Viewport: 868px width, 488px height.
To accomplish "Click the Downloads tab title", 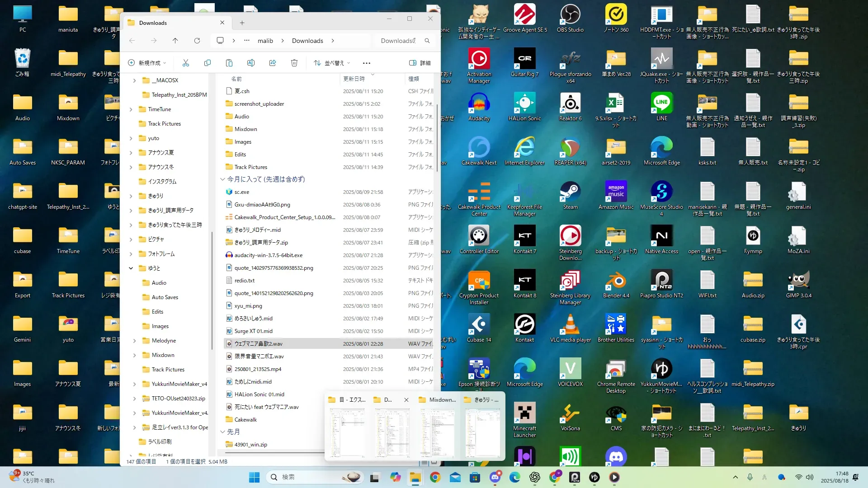I will coord(153,23).
